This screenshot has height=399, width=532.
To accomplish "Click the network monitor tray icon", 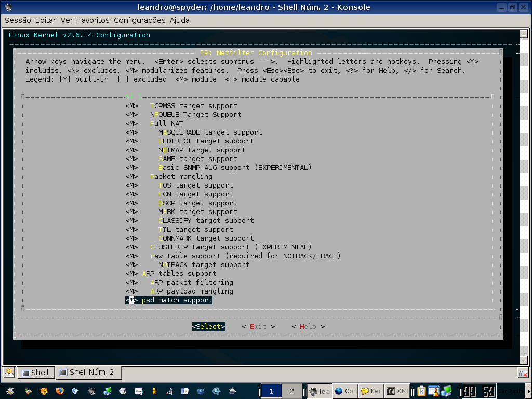I will coord(446,391).
